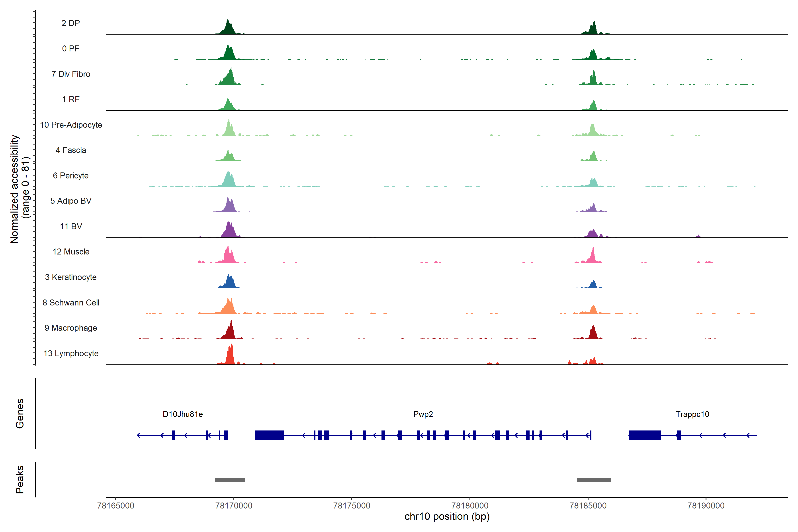Image resolution: width=798 pixels, height=532 pixels.
Task: Select the left gray peak bar
Action: point(230,479)
